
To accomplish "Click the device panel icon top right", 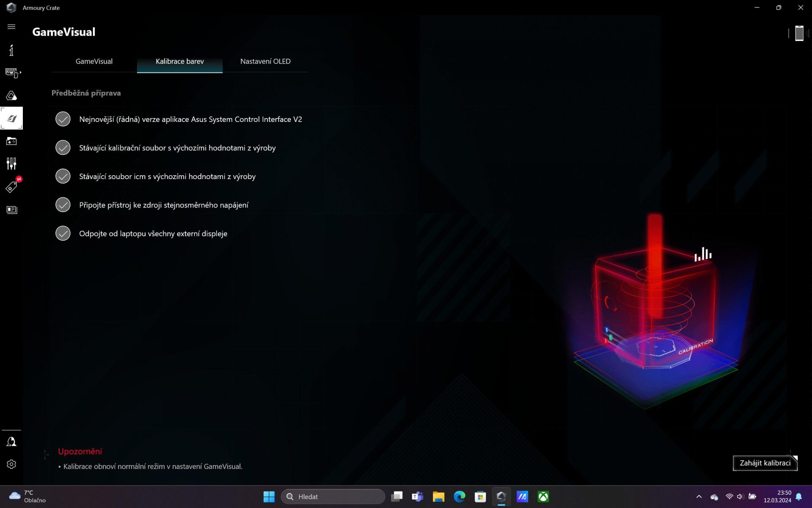I will click(799, 33).
